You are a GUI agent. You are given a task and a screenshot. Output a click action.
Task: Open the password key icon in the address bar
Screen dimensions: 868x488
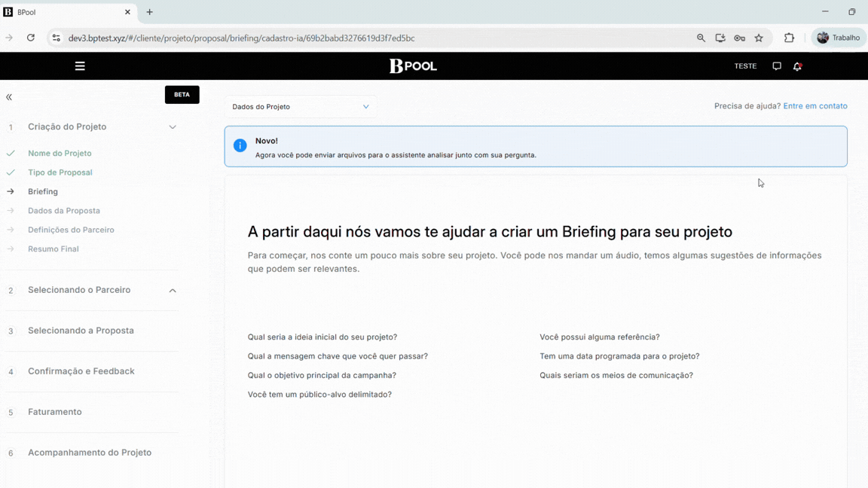(740, 38)
